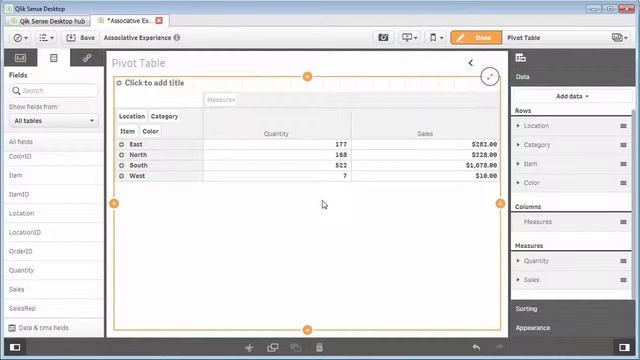Open the Data section header

pos(573,77)
